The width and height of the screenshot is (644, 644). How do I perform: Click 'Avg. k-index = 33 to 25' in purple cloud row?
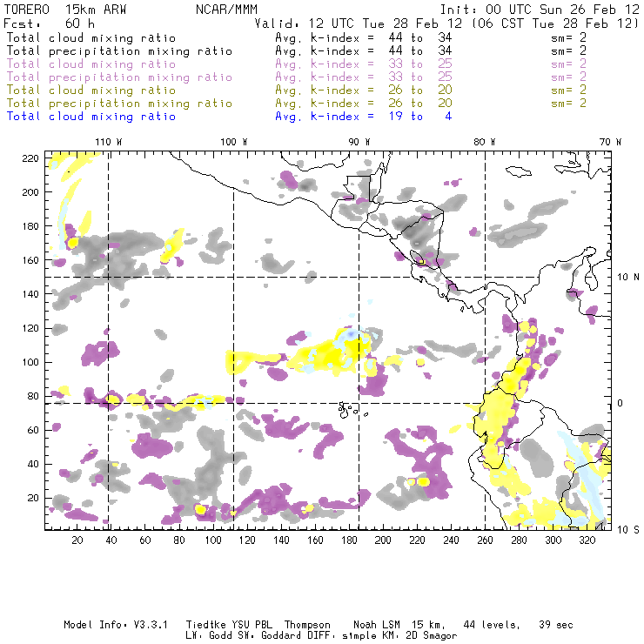click(364, 64)
